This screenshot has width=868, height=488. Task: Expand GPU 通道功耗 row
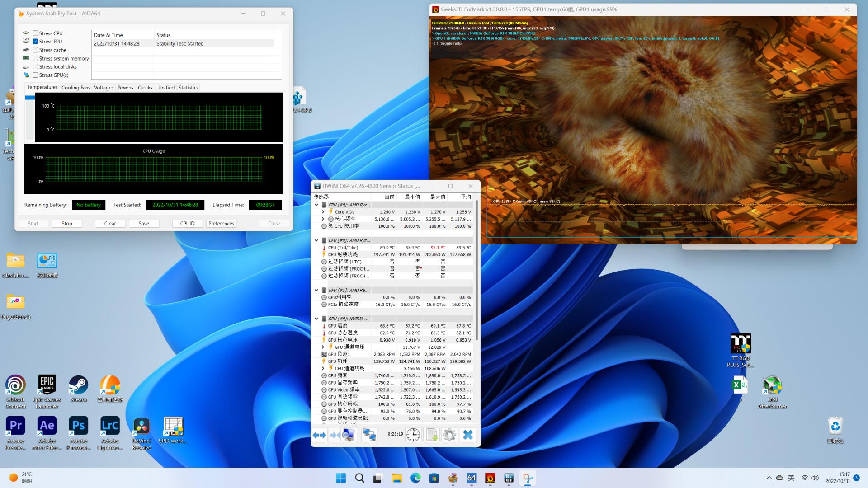323,368
